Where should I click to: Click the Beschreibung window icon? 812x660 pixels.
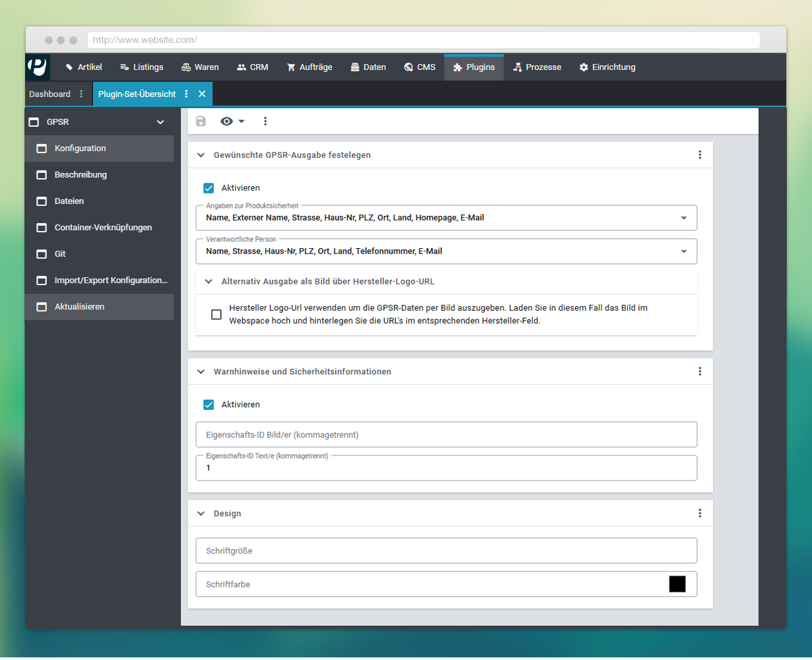pos(42,175)
